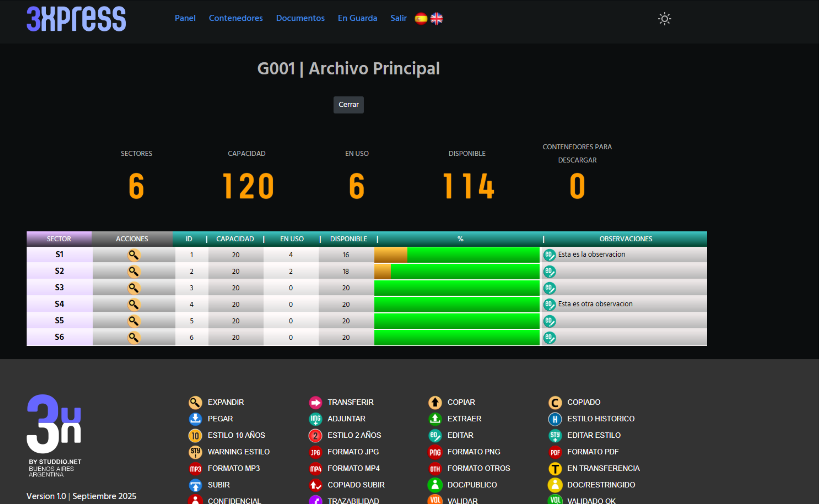Image resolution: width=819 pixels, height=504 pixels.
Task: Edit the S4 'Esta es otra observacion' entry
Action: [549, 304]
